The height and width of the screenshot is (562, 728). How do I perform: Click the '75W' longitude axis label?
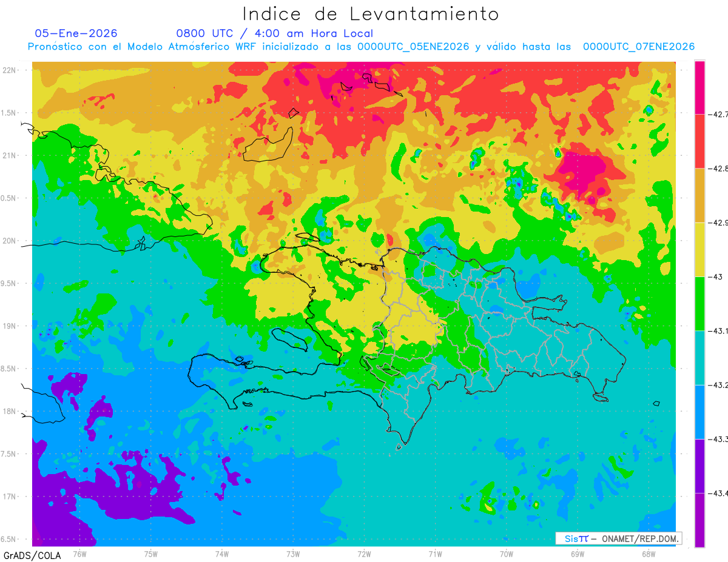point(151,554)
